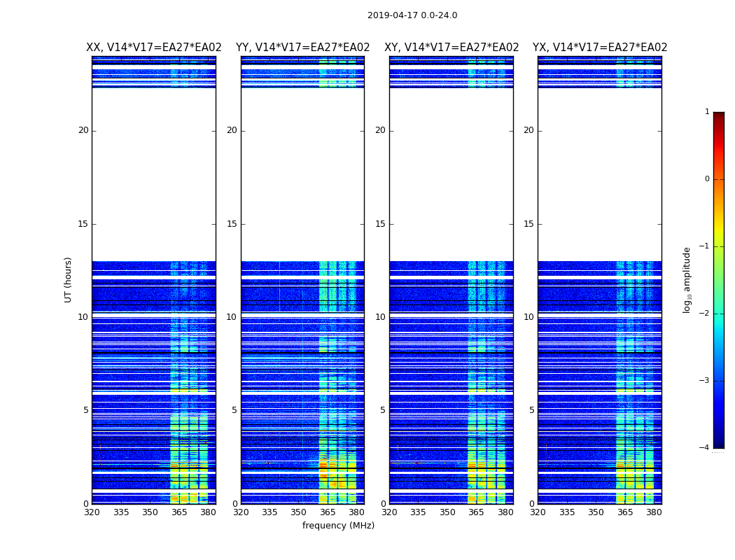Image resolution: width=735 pixels, height=560 pixels.
Task: Click the 350 MHz tick under the XX panel
Action: (150, 512)
